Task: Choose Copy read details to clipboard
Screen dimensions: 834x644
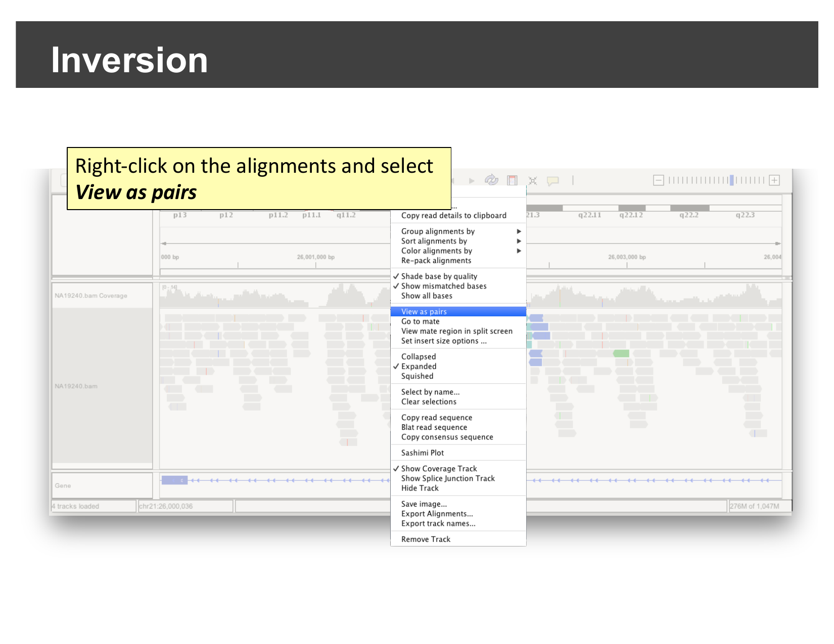Action: coord(458,216)
